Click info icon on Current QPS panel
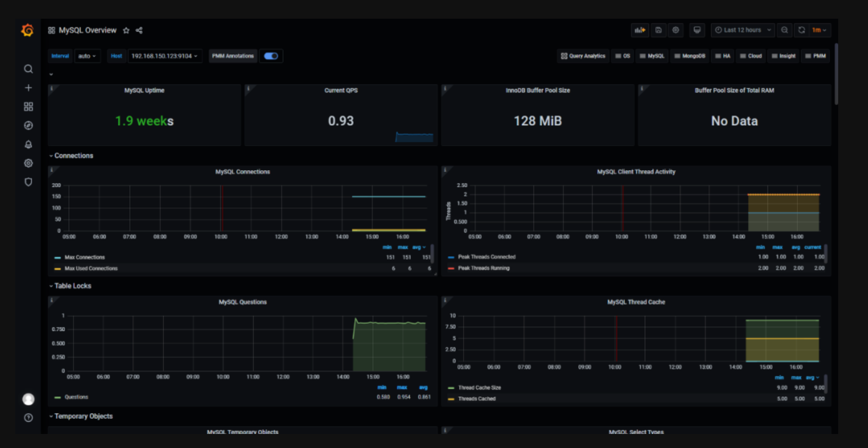The height and width of the screenshot is (448, 868). pos(248,89)
